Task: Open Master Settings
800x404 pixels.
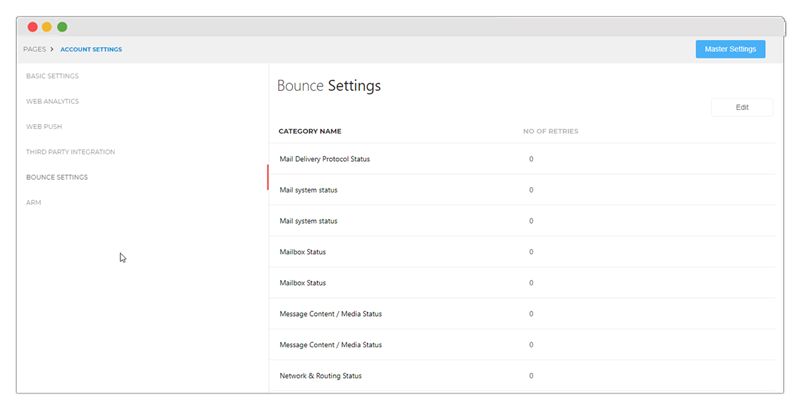Action: (x=730, y=49)
